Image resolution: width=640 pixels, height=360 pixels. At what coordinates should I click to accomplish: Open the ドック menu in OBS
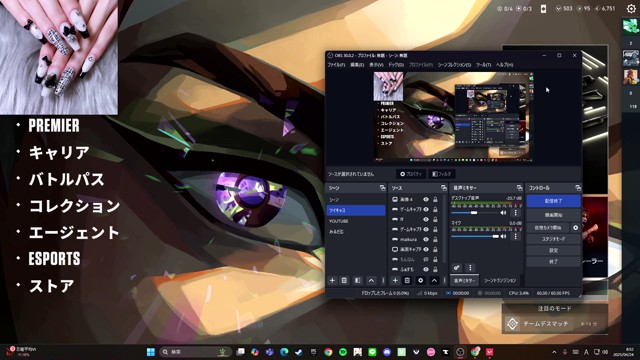(x=396, y=65)
